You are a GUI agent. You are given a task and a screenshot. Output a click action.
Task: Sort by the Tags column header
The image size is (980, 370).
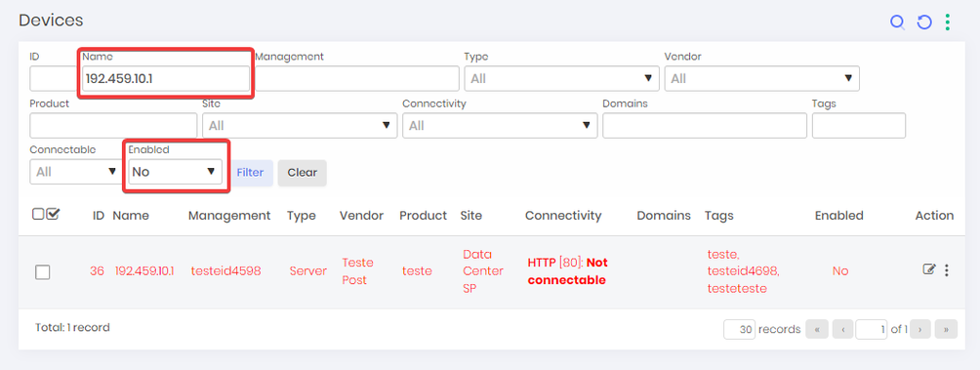point(718,216)
